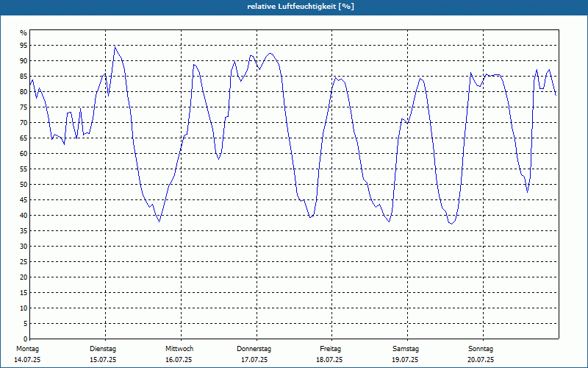Click the date 19.07.25
The image size is (588, 368).
[x=405, y=360]
